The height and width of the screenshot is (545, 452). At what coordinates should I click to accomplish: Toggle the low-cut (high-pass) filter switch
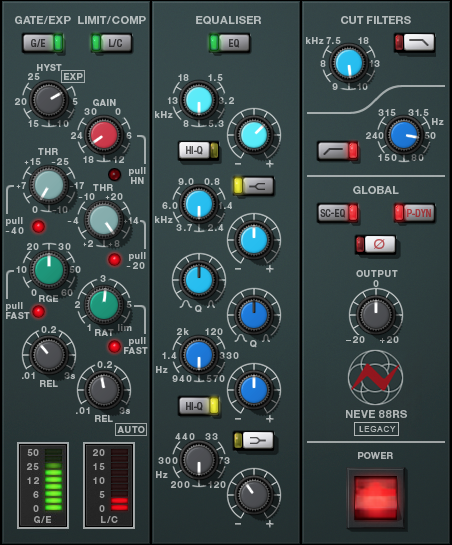tap(338, 151)
